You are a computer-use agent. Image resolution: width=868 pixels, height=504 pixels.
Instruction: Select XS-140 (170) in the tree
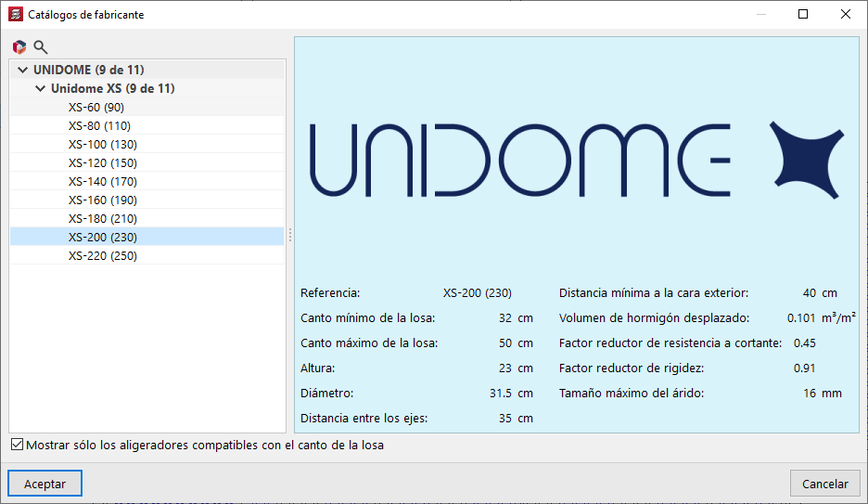(147, 181)
